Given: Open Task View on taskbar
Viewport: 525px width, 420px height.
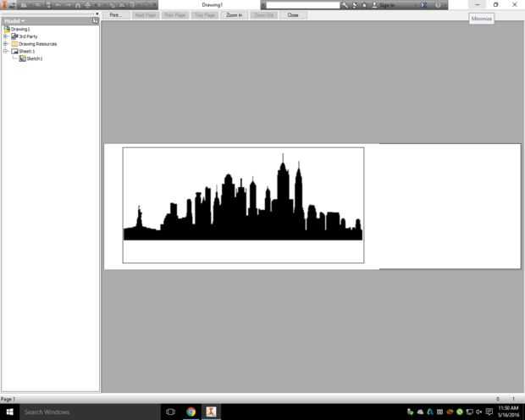Looking at the screenshot, I should tap(170, 412).
